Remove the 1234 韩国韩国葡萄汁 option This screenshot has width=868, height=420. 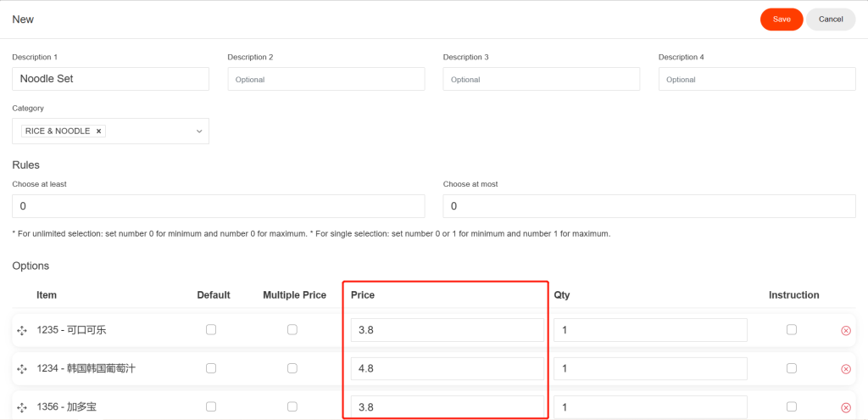point(845,369)
